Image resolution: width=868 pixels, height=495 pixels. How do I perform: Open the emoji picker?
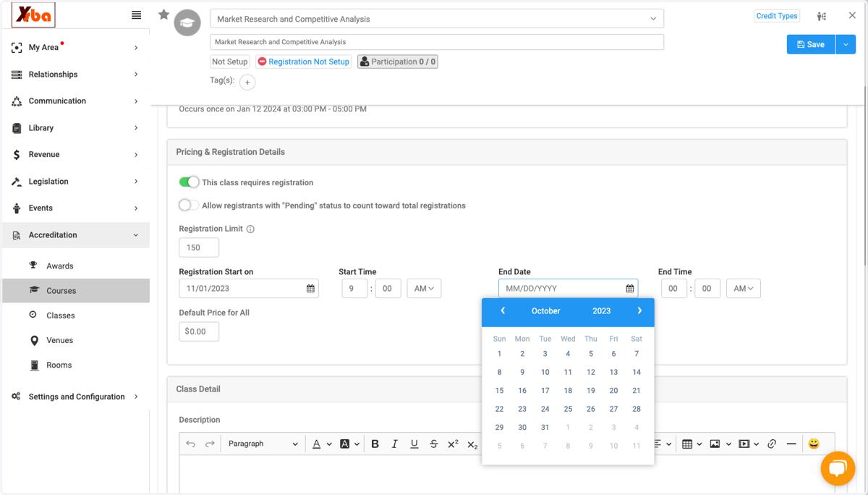pyautogui.click(x=814, y=444)
